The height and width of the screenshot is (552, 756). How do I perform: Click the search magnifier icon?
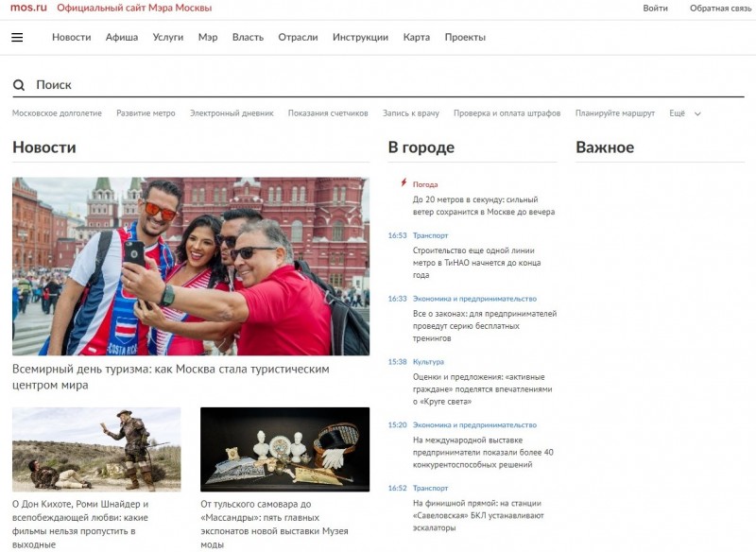click(x=19, y=85)
